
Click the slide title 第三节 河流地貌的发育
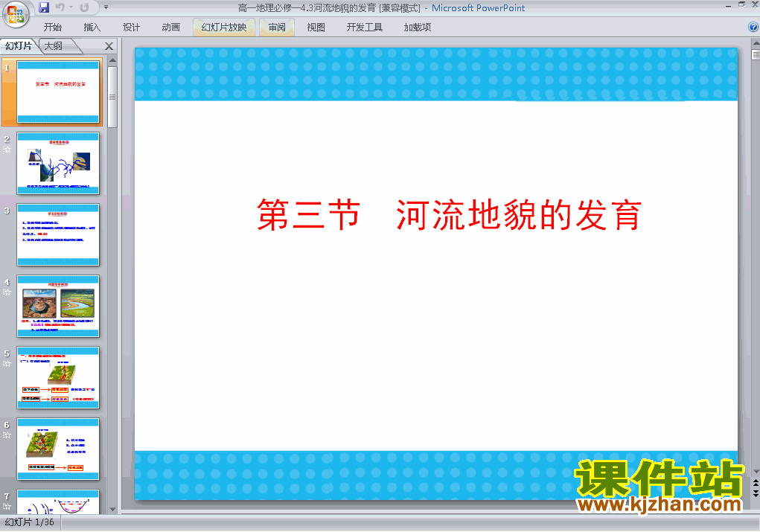coord(449,214)
